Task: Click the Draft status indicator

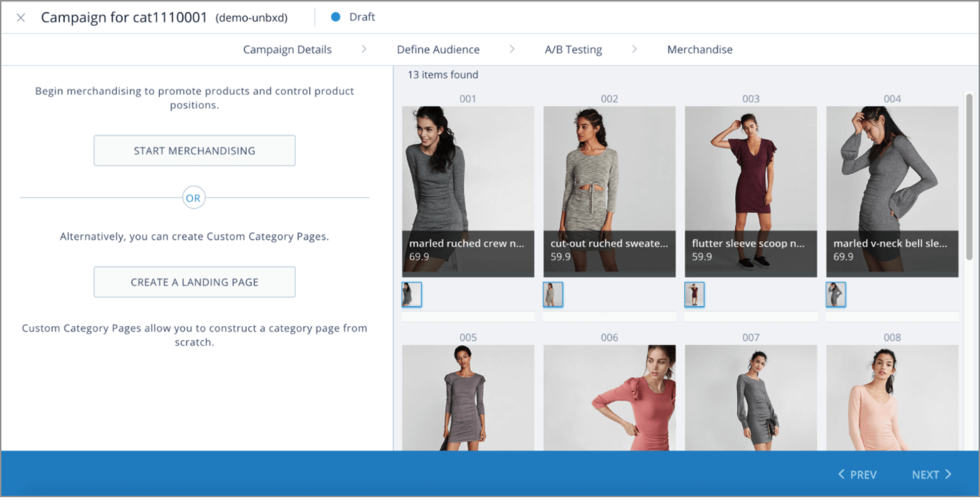Action: pos(353,17)
